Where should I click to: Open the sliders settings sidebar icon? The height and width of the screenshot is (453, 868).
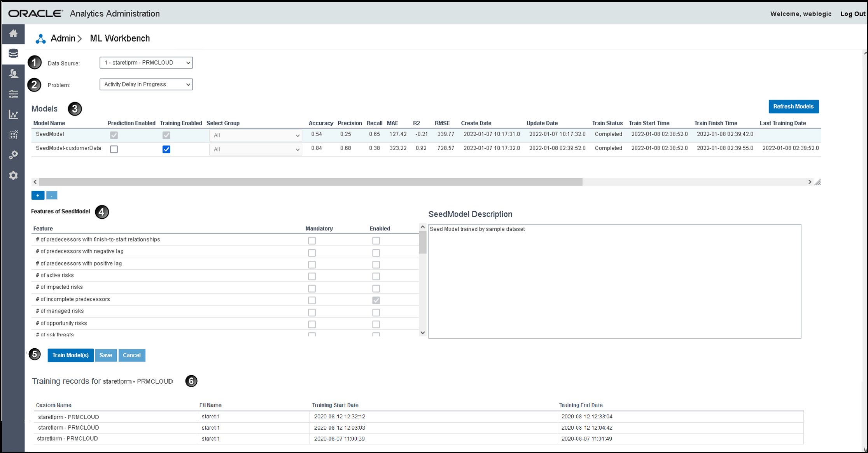click(13, 94)
